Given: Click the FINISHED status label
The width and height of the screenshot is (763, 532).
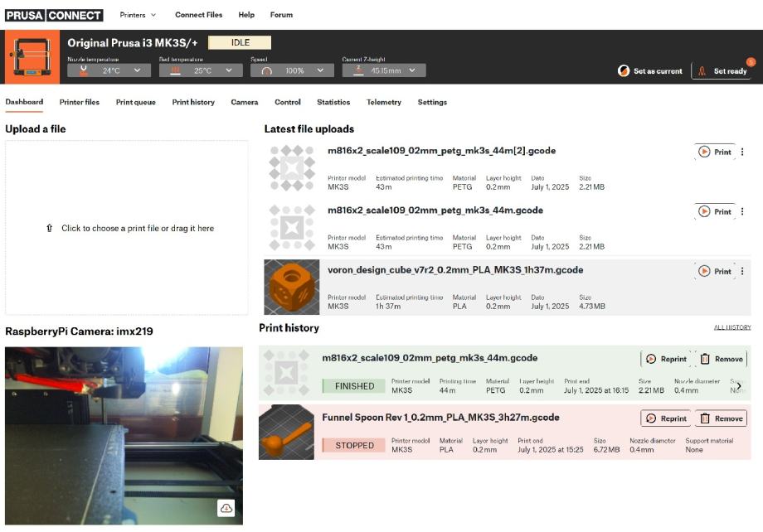Looking at the screenshot, I should tap(355, 386).
